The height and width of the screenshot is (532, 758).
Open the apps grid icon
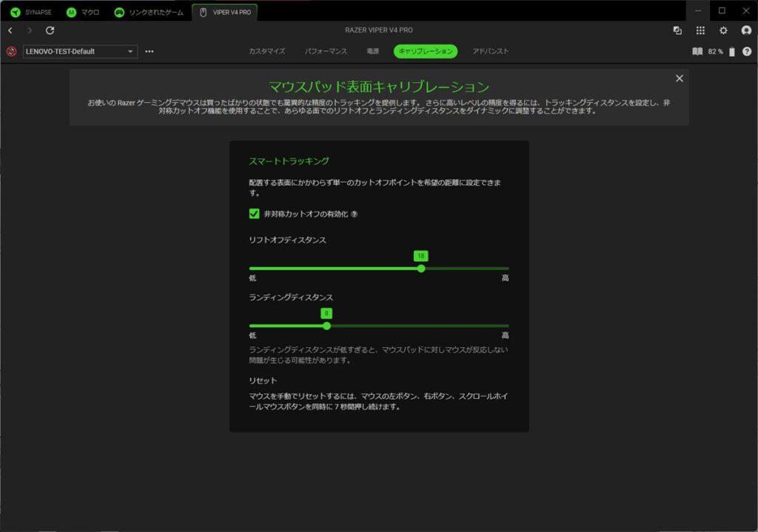point(700,30)
